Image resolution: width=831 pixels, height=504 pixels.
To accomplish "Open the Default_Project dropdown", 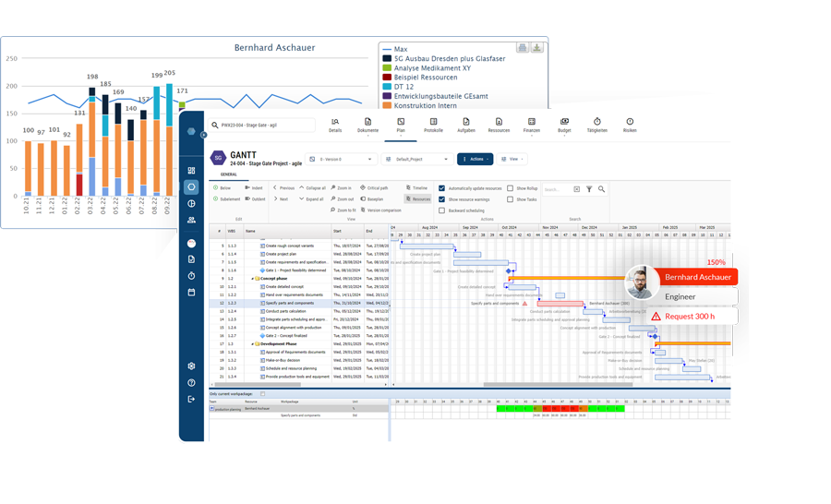I will [x=417, y=159].
